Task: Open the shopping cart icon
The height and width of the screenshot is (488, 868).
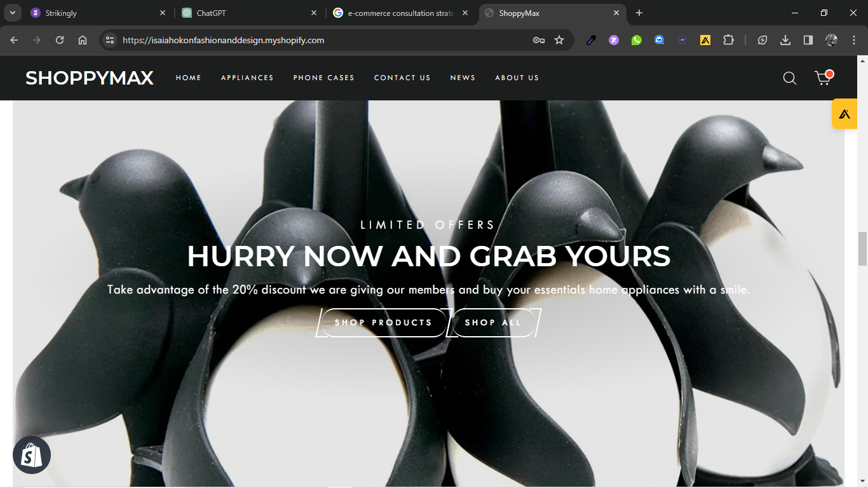Action: click(824, 78)
